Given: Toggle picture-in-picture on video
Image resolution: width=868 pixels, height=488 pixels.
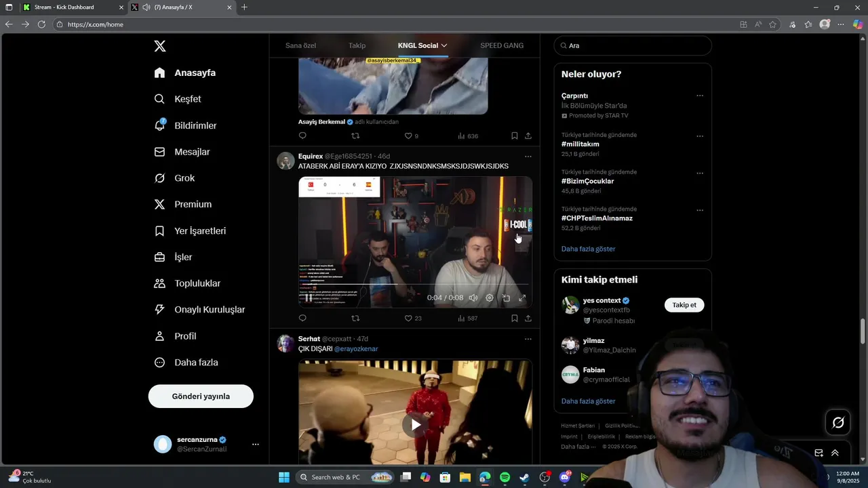Looking at the screenshot, I should [x=506, y=298].
